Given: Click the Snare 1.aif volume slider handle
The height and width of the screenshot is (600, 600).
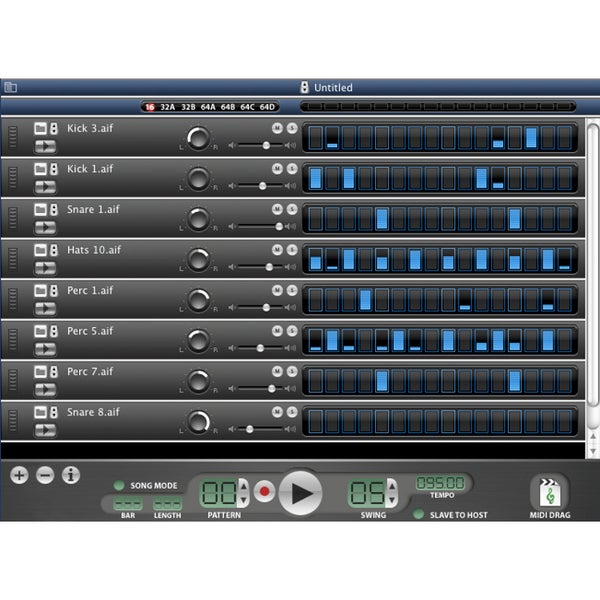Looking at the screenshot, I should [x=279, y=226].
